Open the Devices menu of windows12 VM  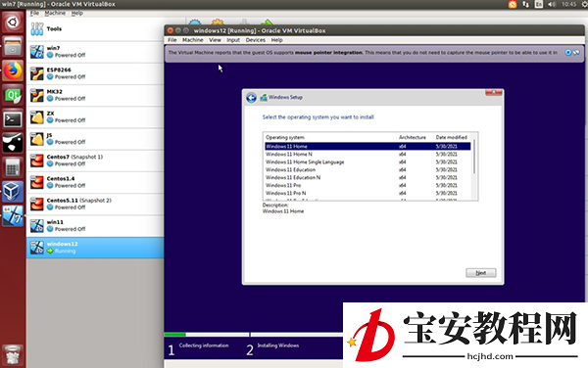coord(256,40)
